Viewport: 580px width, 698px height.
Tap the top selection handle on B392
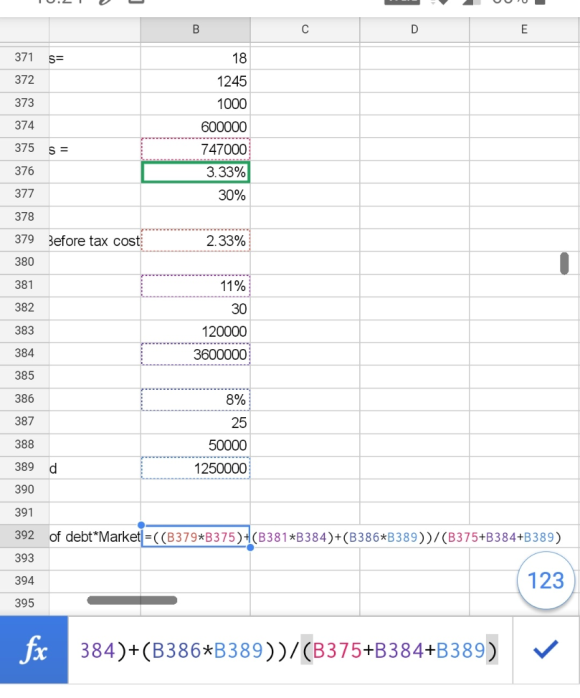[x=142, y=525]
